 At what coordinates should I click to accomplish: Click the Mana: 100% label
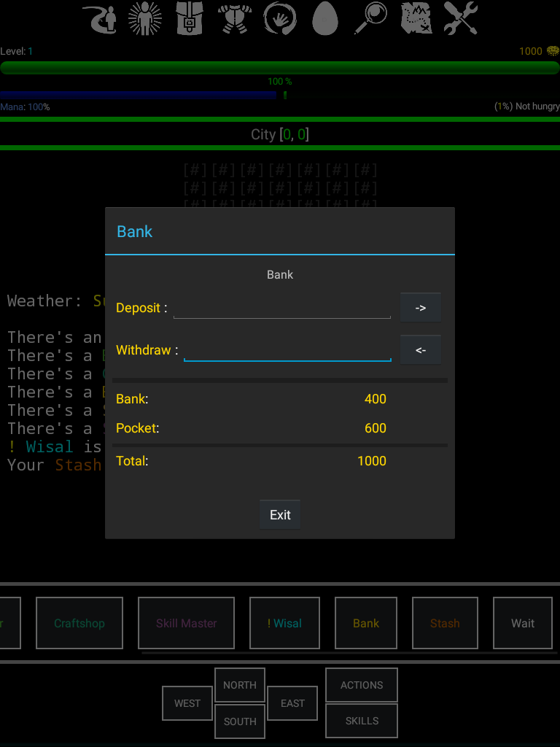[25, 107]
